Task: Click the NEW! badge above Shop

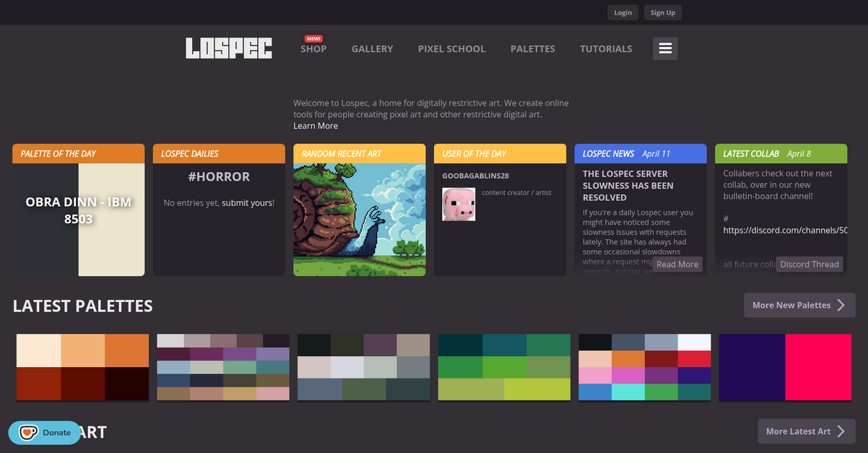Action: click(313, 38)
